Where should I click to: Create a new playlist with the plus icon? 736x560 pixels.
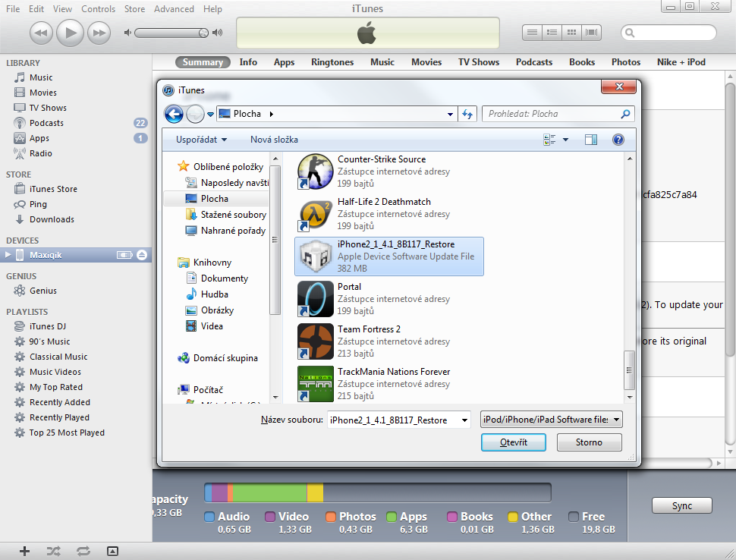(23, 550)
